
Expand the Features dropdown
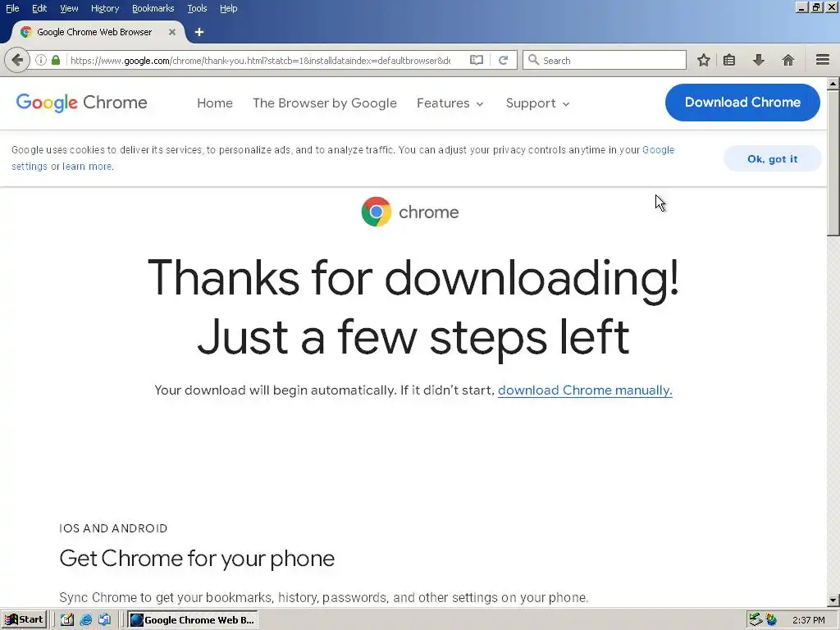[450, 103]
